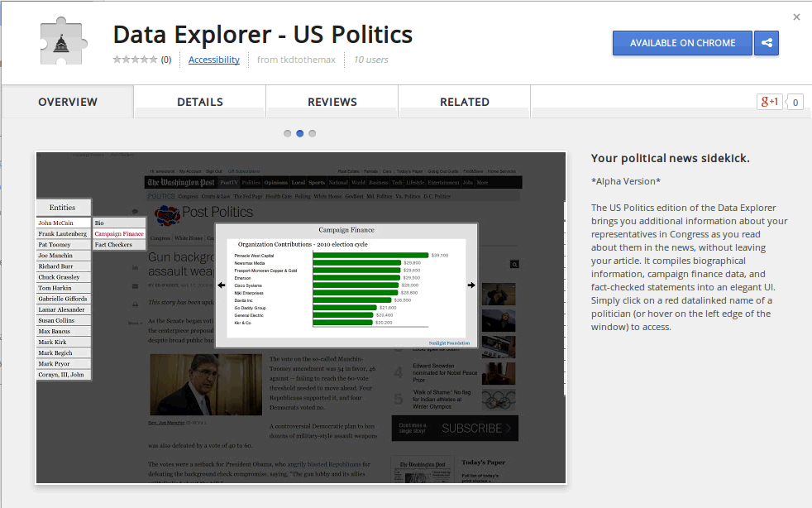Select "Gabrielle Giffords" in the preview Entities list

[64, 300]
